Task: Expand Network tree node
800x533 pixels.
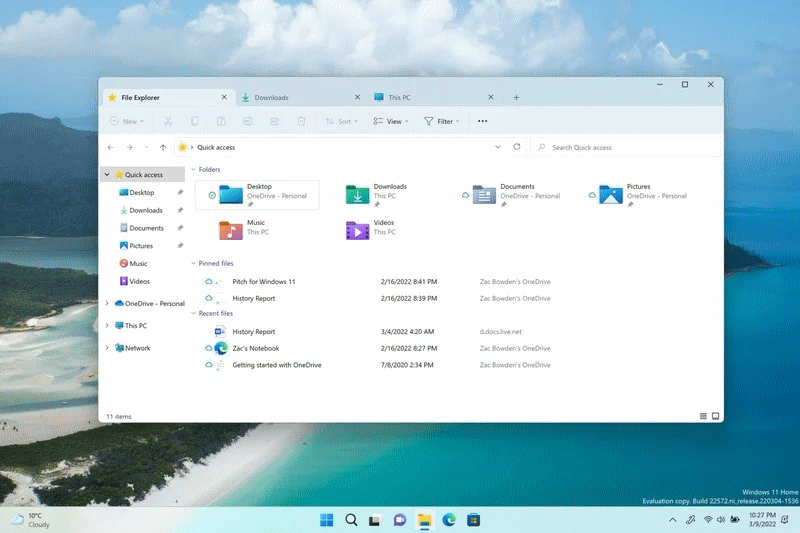Action: tap(107, 348)
